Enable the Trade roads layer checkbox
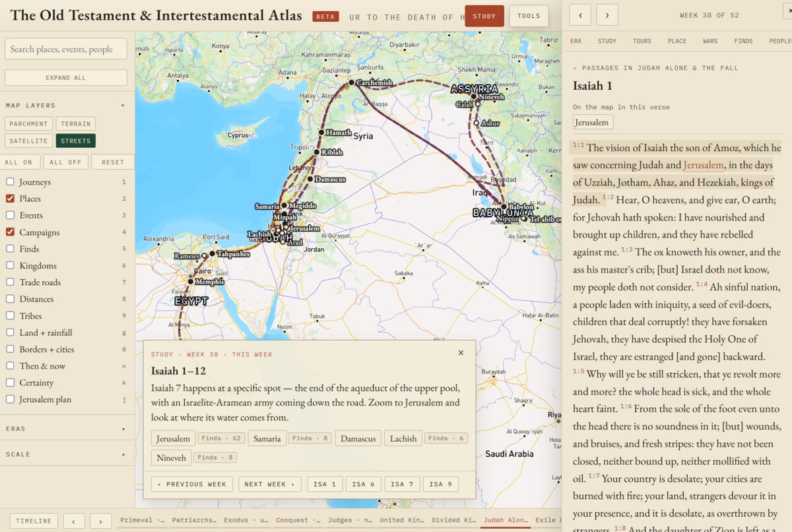The height and width of the screenshot is (532, 792). pyautogui.click(x=10, y=282)
